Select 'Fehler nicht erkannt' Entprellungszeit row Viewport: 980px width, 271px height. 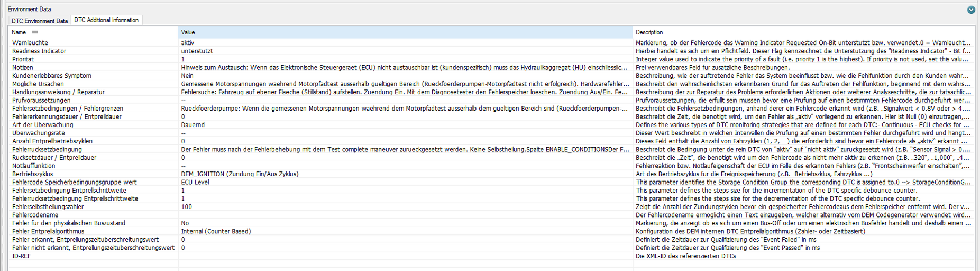coord(94,248)
